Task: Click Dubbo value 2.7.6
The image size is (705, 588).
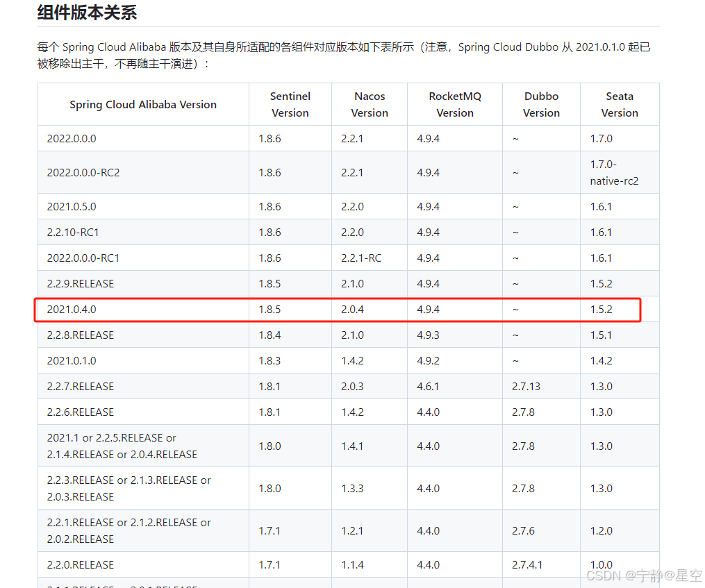Action: (x=523, y=530)
